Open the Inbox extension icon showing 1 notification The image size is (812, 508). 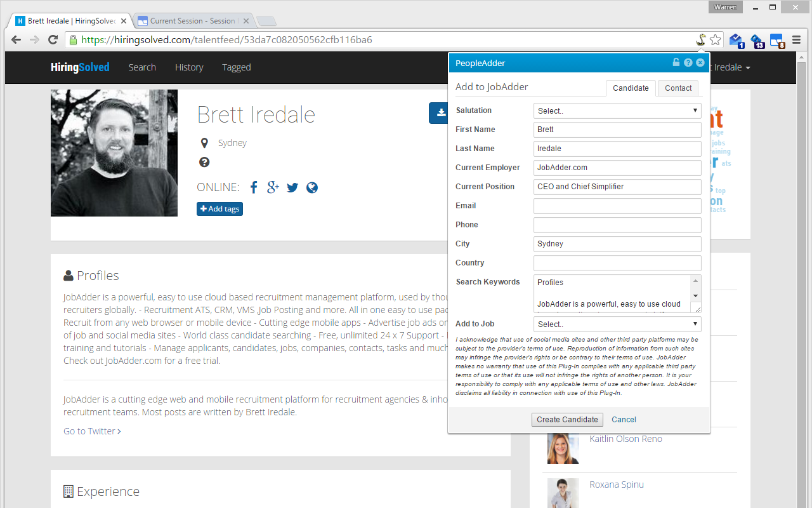(737, 40)
